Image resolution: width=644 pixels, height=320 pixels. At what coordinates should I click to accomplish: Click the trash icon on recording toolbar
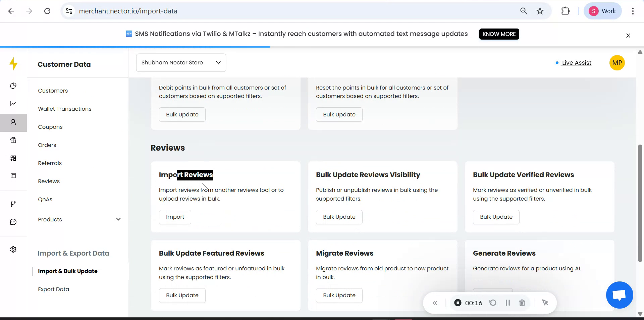(522, 303)
